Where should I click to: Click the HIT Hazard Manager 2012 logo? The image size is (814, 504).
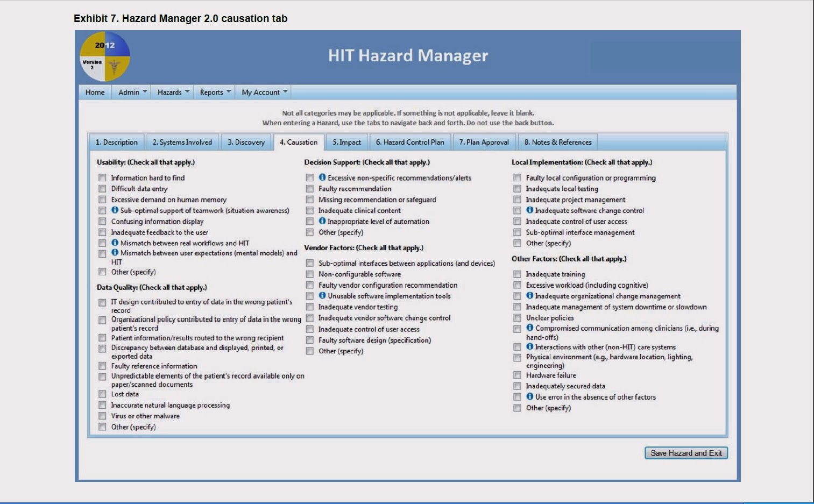click(105, 56)
